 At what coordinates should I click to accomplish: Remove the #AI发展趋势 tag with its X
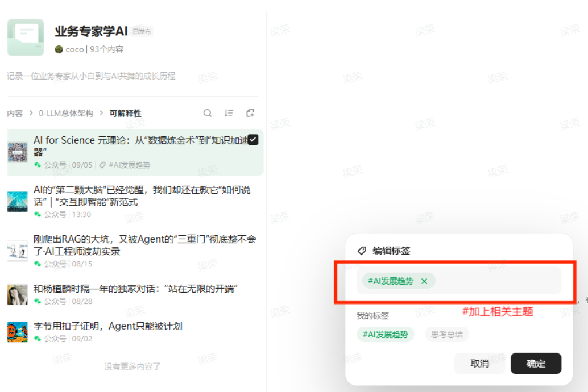[424, 281]
